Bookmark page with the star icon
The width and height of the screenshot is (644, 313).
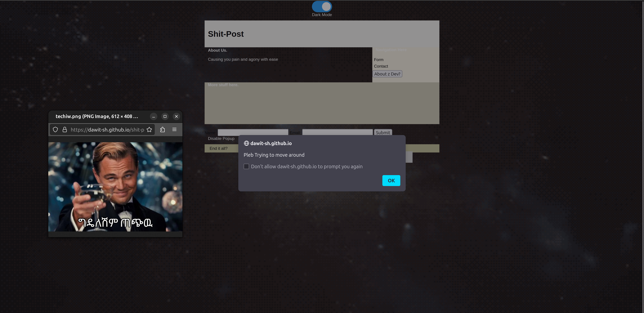click(149, 129)
